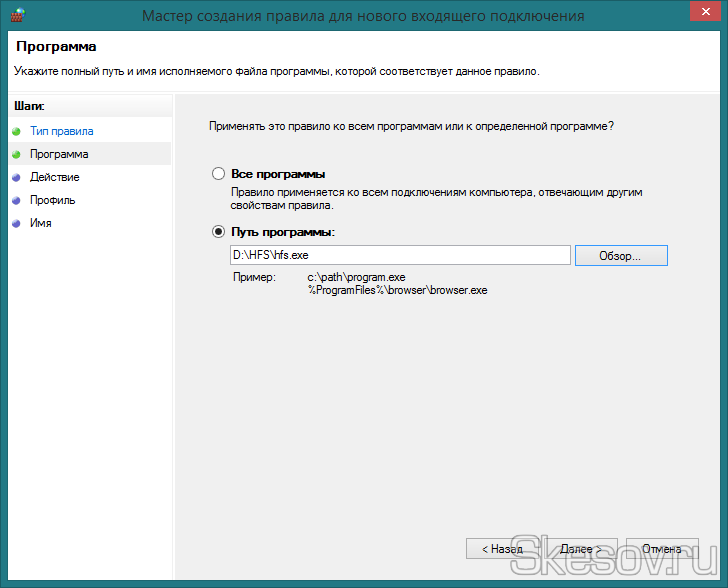Click the wizard title bar text
This screenshot has height=588, width=728.
point(363,16)
